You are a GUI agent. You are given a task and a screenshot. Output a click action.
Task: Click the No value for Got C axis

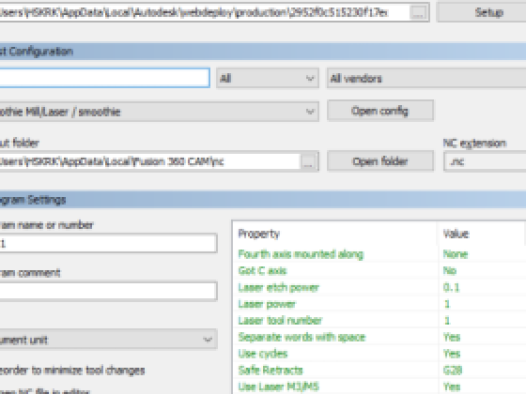(x=450, y=271)
